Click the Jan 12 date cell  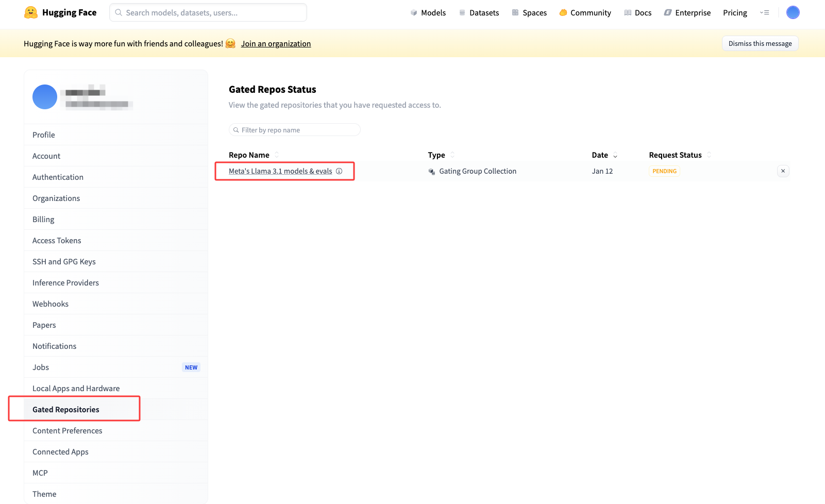pyautogui.click(x=602, y=171)
